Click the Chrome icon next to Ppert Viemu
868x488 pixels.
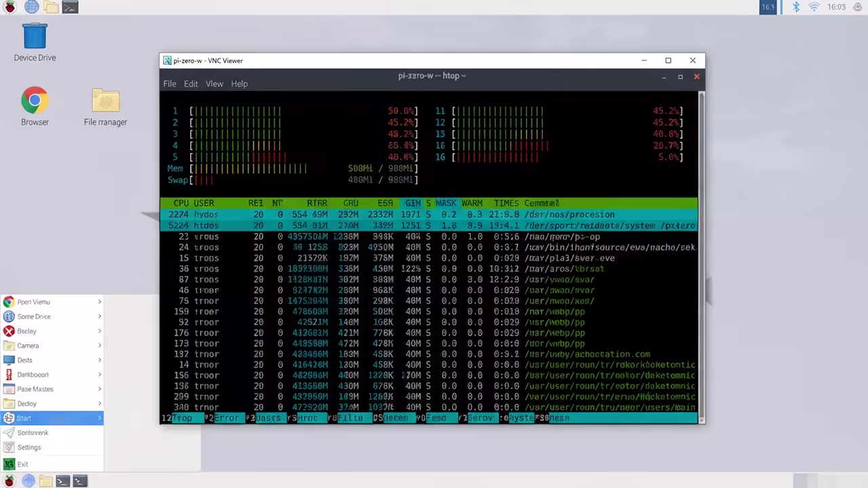[9, 302]
